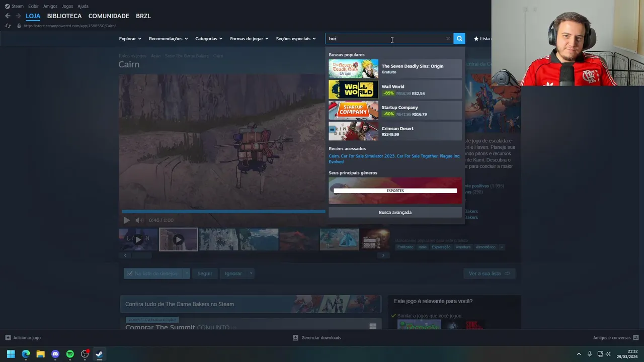Screen dimensions: 644x362
Task: Switch to the BIBLIOTECA tab
Action: [64, 16]
